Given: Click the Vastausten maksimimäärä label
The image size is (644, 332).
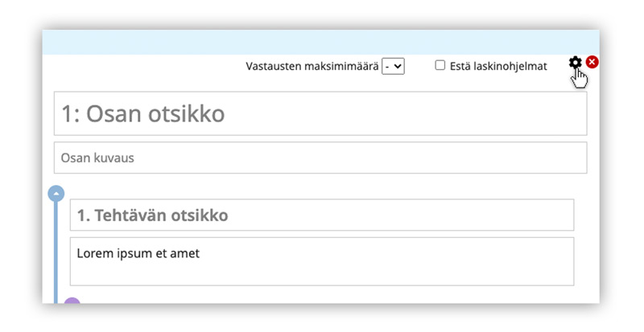Looking at the screenshot, I should 312,67.
